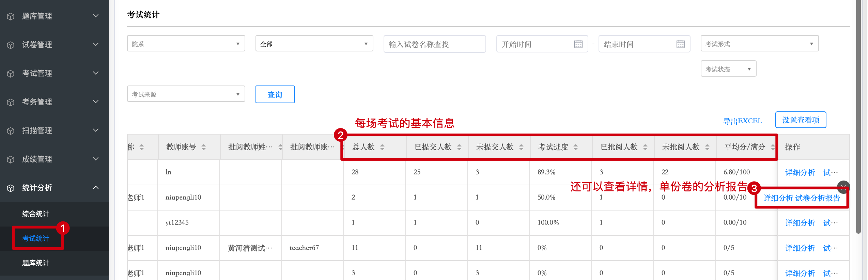Open the 结束时间 calendar icon
This screenshot has height=280, width=868.
point(680,44)
